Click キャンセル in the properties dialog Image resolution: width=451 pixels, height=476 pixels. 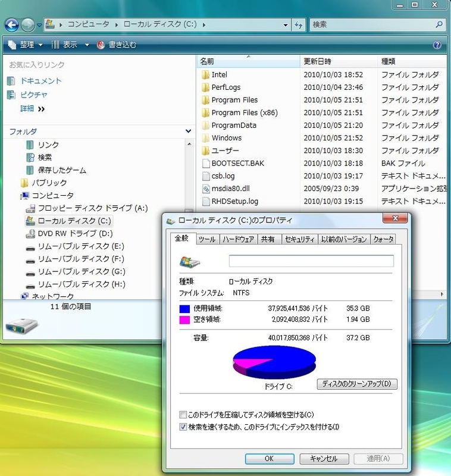tap(324, 459)
